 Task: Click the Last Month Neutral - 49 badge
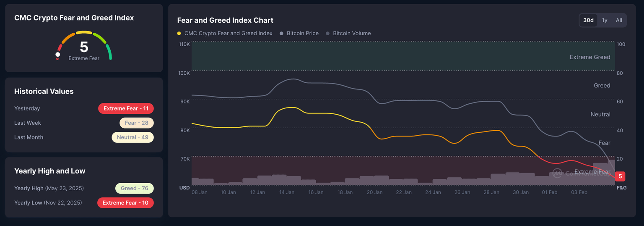(132, 137)
